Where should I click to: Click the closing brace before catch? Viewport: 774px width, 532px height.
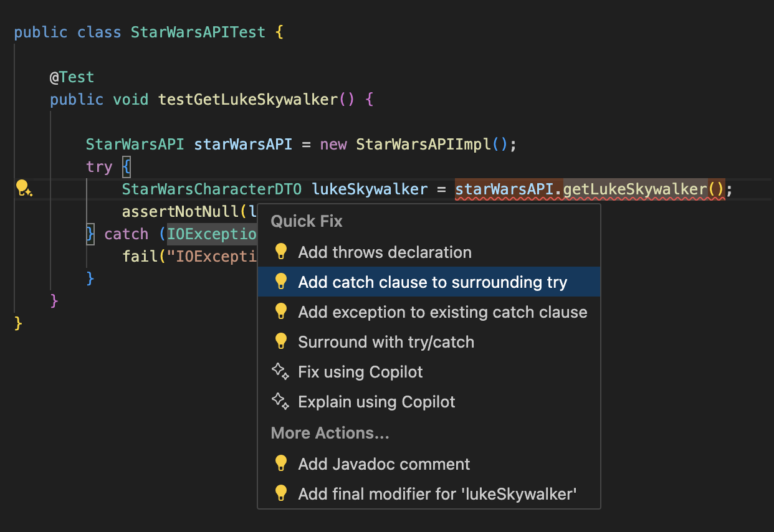pos(90,234)
